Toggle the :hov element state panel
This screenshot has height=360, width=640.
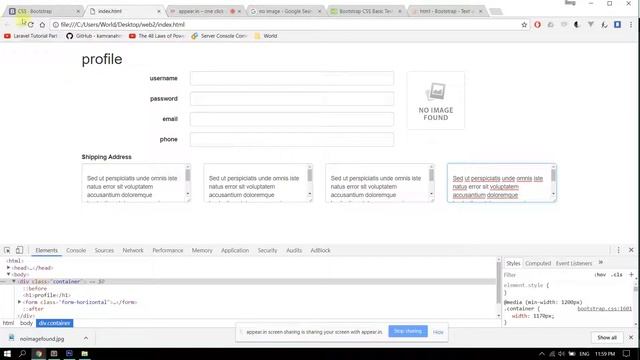[600, 275]
